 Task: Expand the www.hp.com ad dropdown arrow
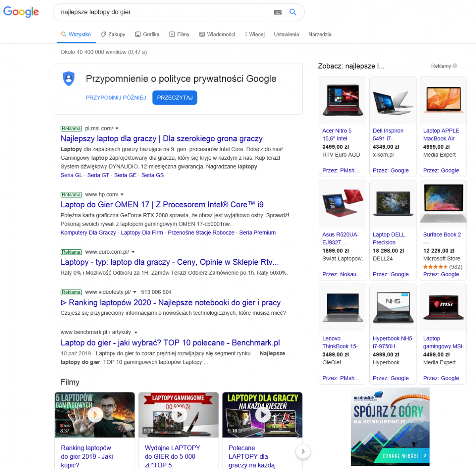tap(122, 195)
